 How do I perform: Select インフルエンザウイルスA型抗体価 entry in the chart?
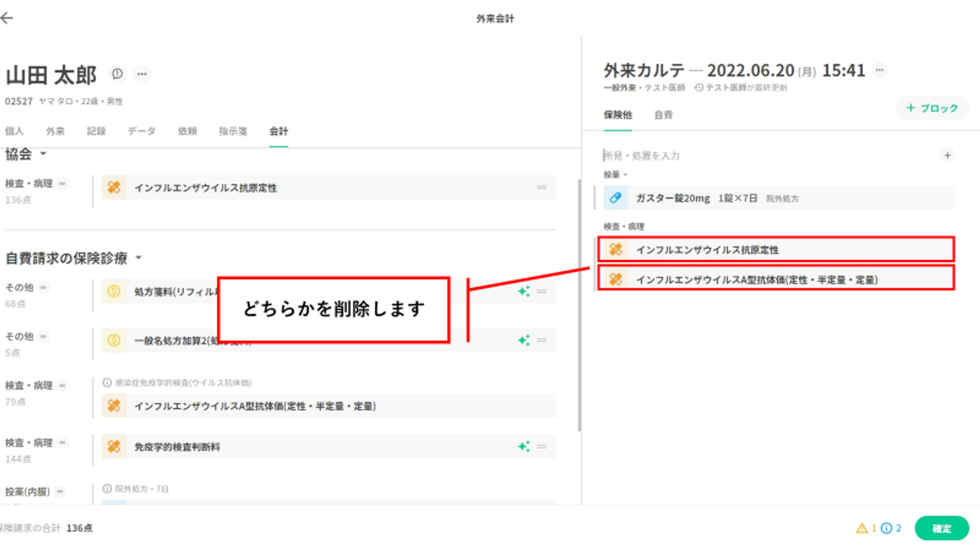(x=757, y=280)
